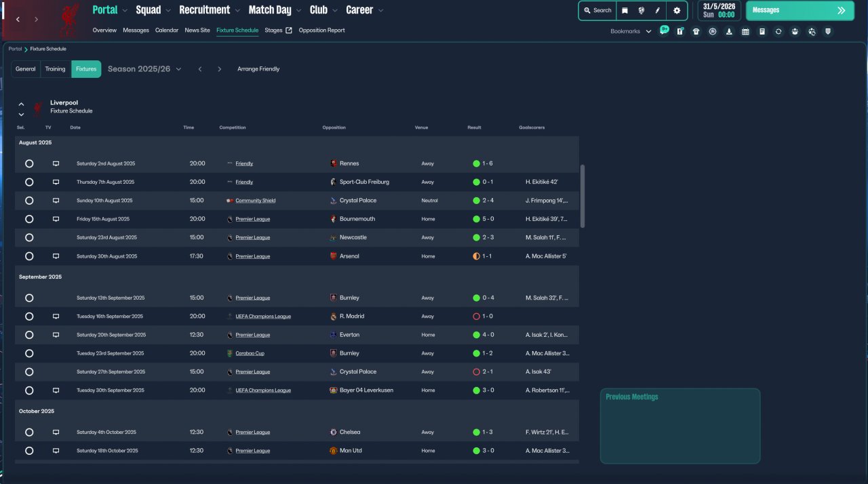Click the bookmark icon beside Search

tap(625, 11)
